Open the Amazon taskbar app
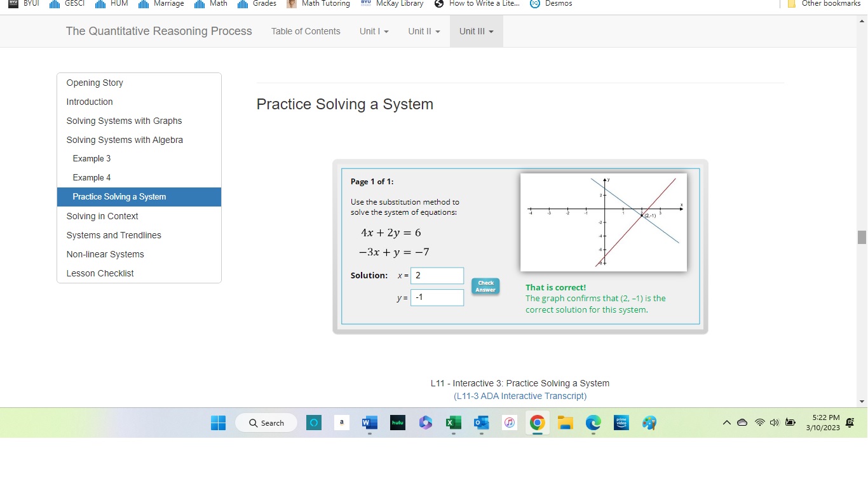Image resolution: width=868 pixels, height=488 pixels. click(342, 423)
